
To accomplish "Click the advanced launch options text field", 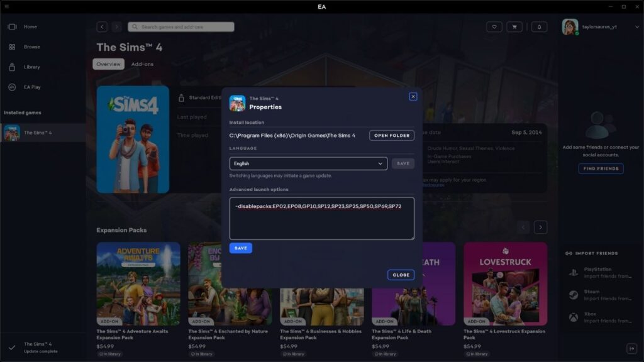I will (x=321, y=217).
